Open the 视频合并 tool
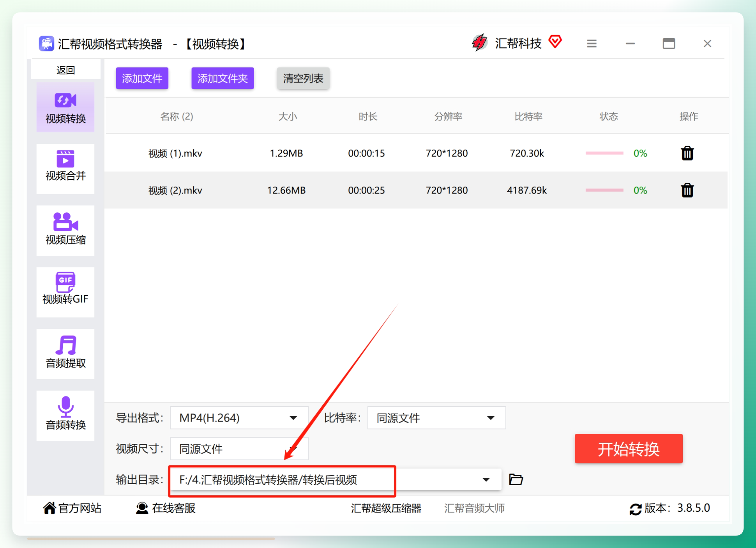756x548 pixels. point(65,168)
